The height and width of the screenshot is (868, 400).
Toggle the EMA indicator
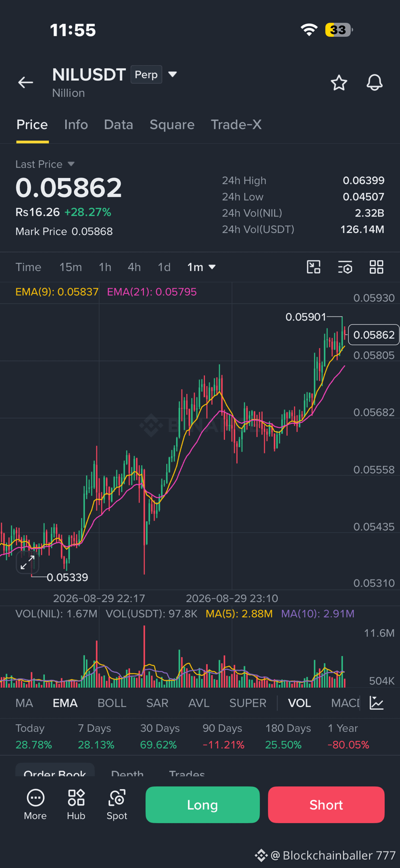(65, 703)
